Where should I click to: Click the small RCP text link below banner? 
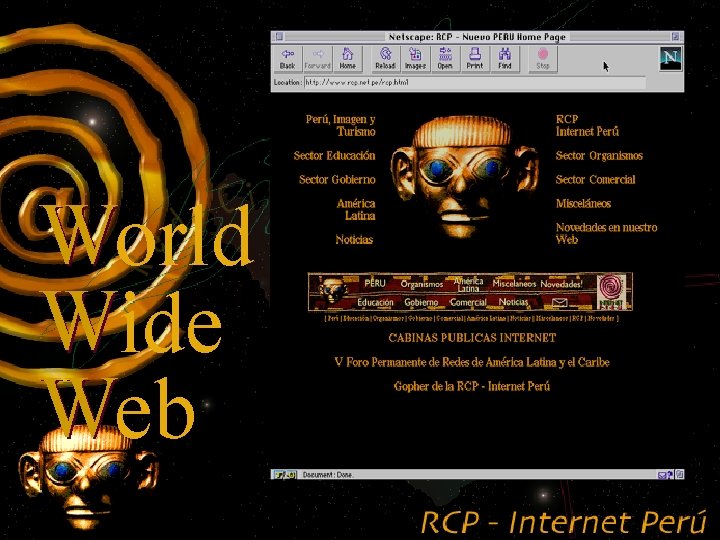click(577, 318)
